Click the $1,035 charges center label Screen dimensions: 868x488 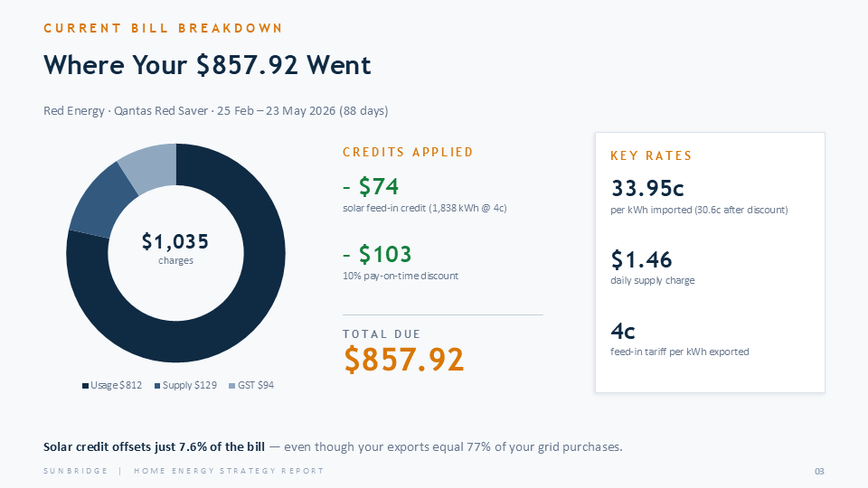(175, 249)
